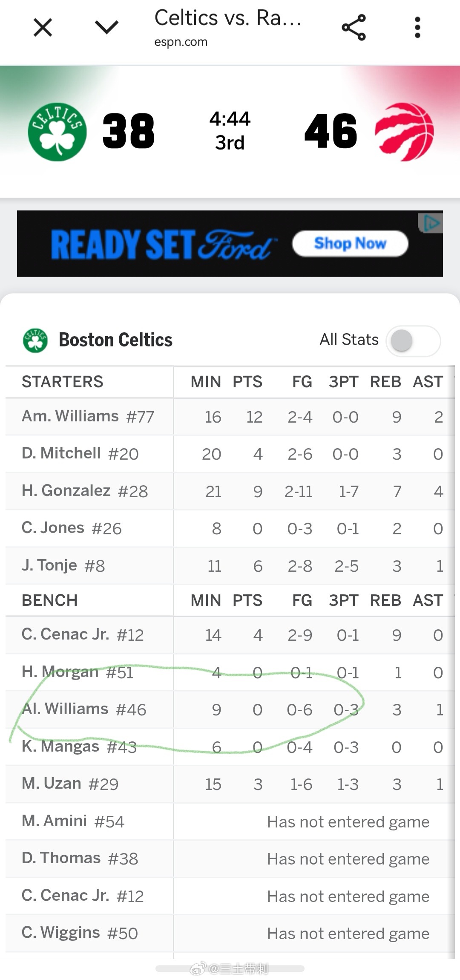Tap the BENCH section header
460x980 pixels.
coord(49,600)
